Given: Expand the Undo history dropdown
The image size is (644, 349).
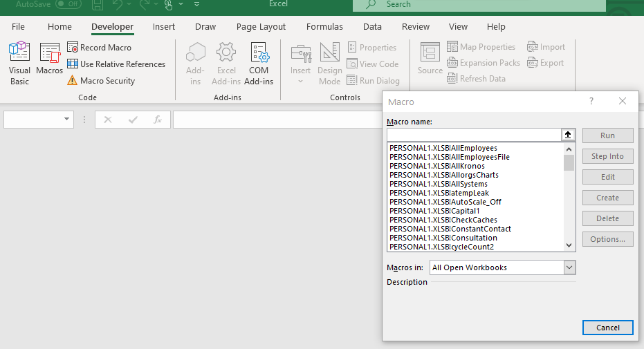Looking at the screenshot, I should [129, 4].
